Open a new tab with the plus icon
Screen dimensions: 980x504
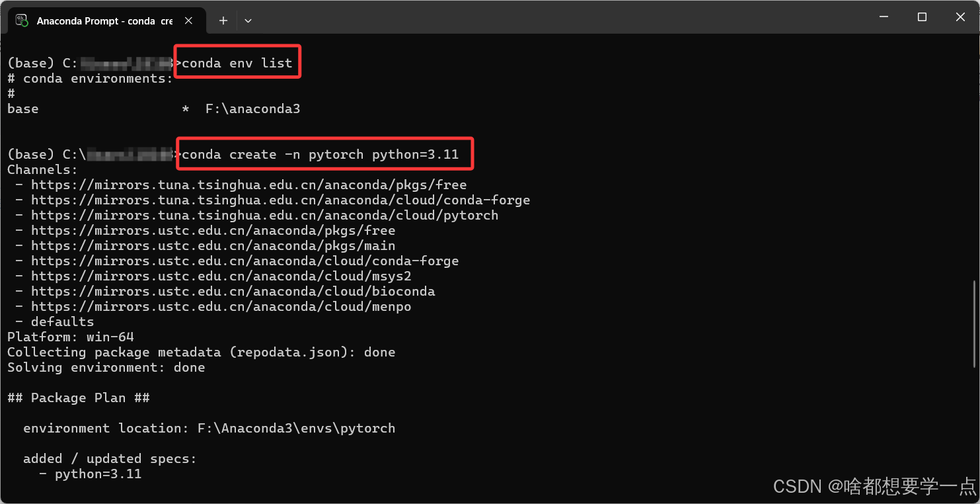tap(223, 21)
